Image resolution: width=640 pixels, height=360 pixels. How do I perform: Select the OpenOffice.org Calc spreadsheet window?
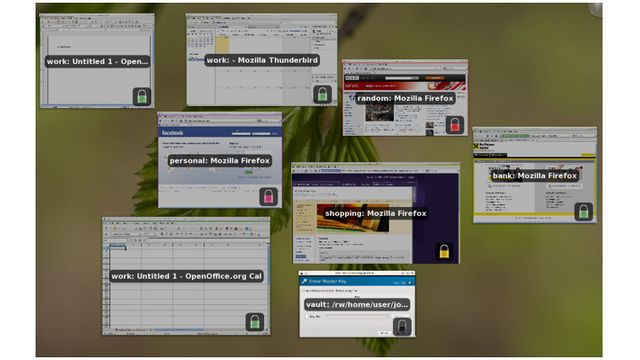[186, 276]
